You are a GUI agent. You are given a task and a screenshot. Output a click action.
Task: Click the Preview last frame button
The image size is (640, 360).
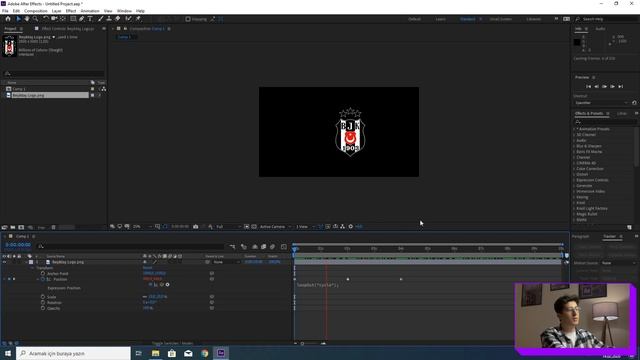point(620,87)
